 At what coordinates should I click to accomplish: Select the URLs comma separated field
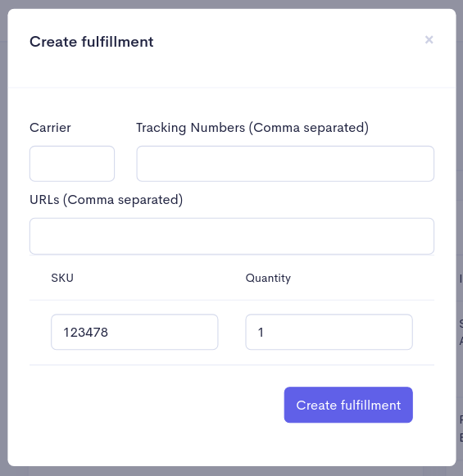coord(232,236)
